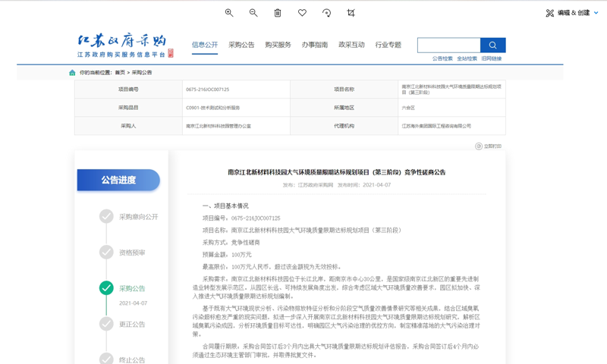The height and width of the screenshot is (364, 607).
Task: Open the crop tool icon
Action: pos(351,13)
